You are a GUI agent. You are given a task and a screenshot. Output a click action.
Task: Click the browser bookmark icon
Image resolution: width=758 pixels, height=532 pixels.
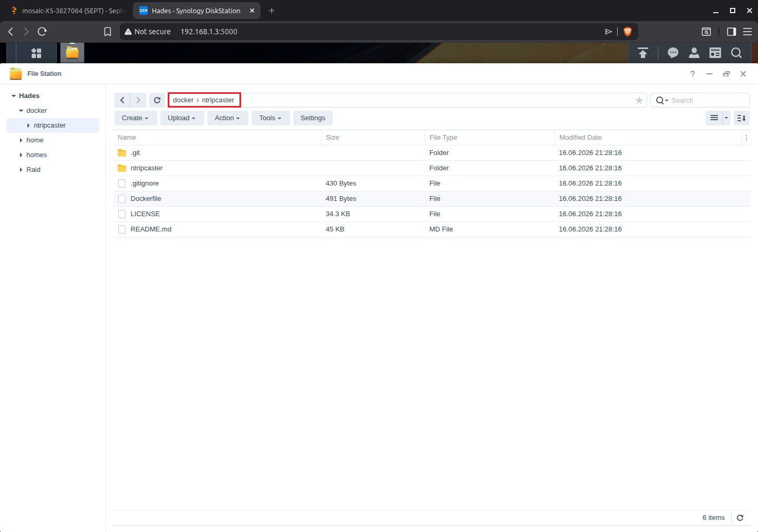coord(108,32)
